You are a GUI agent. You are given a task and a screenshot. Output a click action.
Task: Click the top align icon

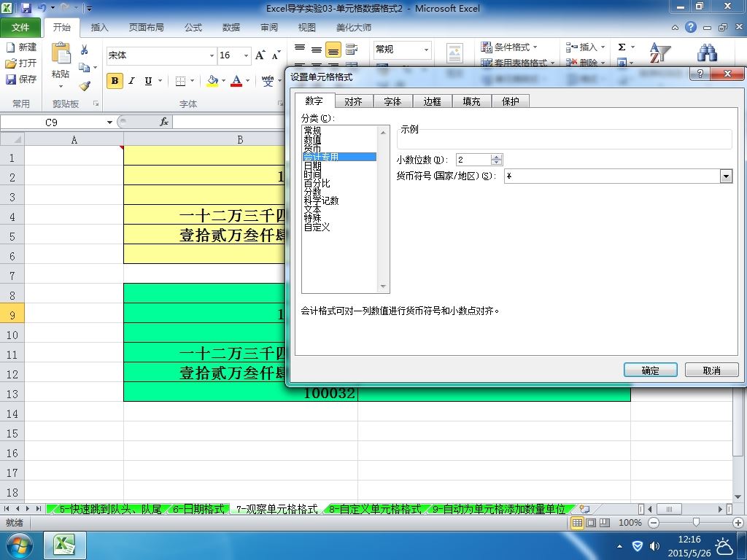click(300, 49)
